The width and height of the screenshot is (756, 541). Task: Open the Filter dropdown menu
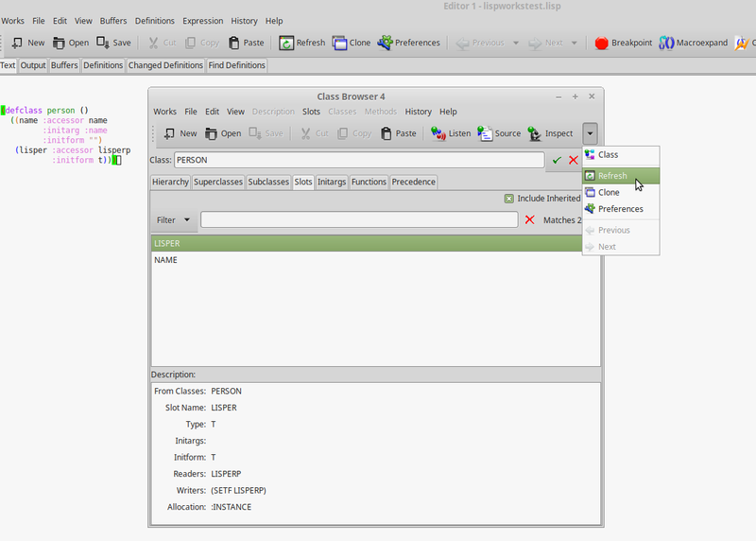point(174,219)
